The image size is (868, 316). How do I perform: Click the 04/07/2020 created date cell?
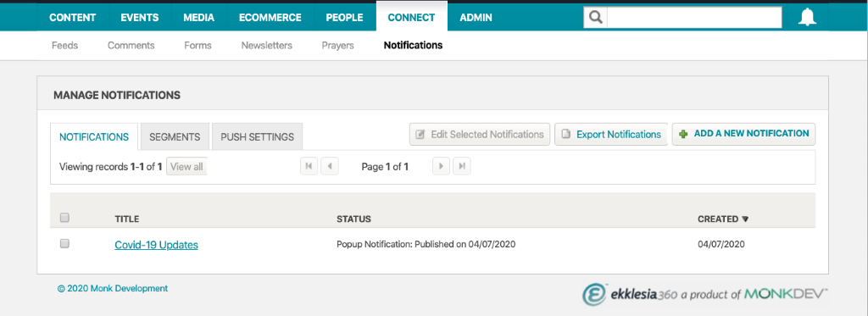tap(721, 244)
